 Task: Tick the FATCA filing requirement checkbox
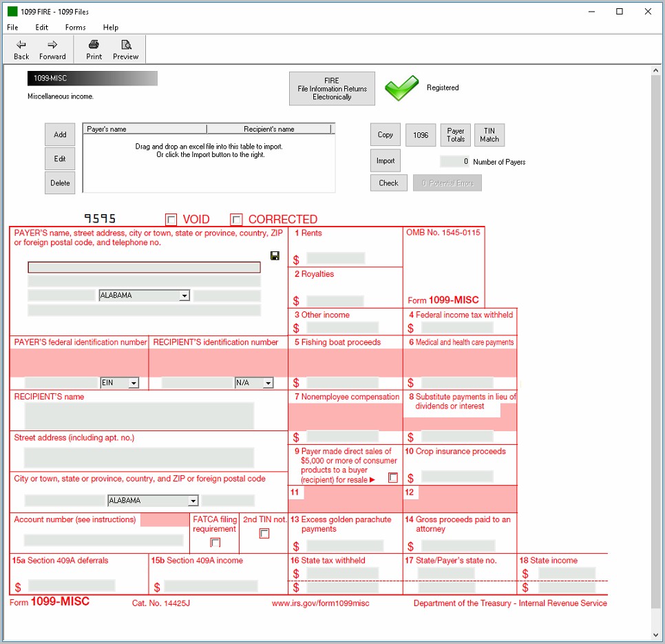click(215, 543)
